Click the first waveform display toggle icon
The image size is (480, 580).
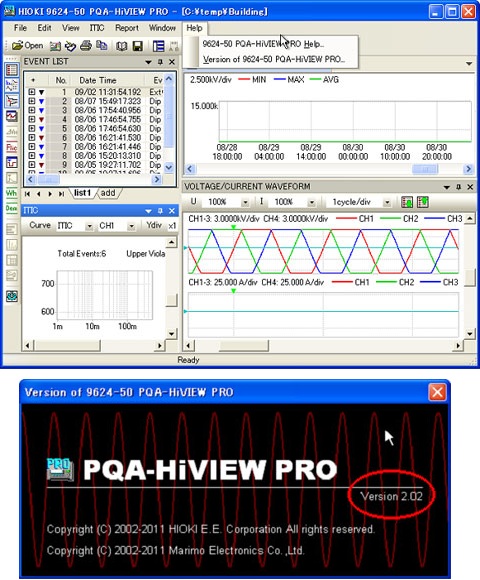(x=407, y=202)
